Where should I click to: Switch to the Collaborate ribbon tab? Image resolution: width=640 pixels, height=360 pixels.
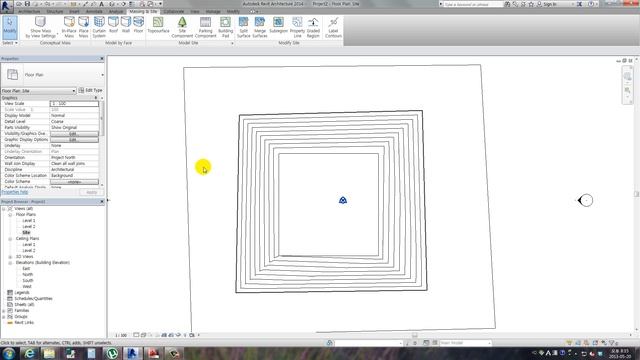point(174,11)
